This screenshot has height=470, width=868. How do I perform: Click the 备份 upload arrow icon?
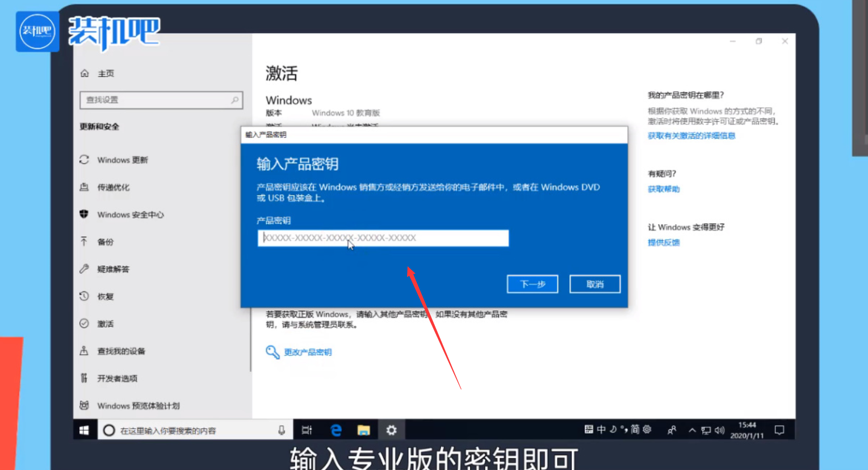click(84, 241)
